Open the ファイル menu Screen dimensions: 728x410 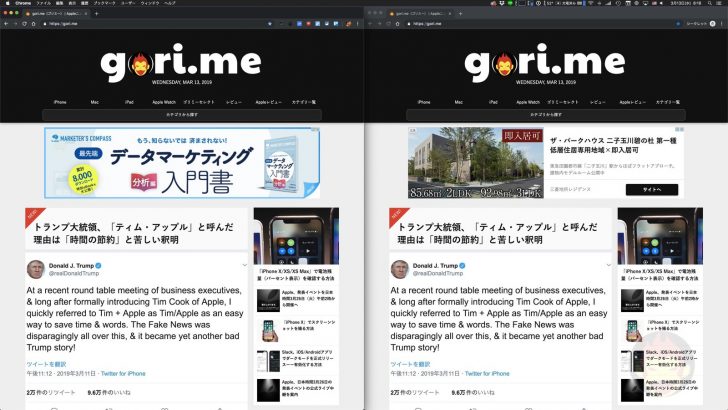(44, 3)
